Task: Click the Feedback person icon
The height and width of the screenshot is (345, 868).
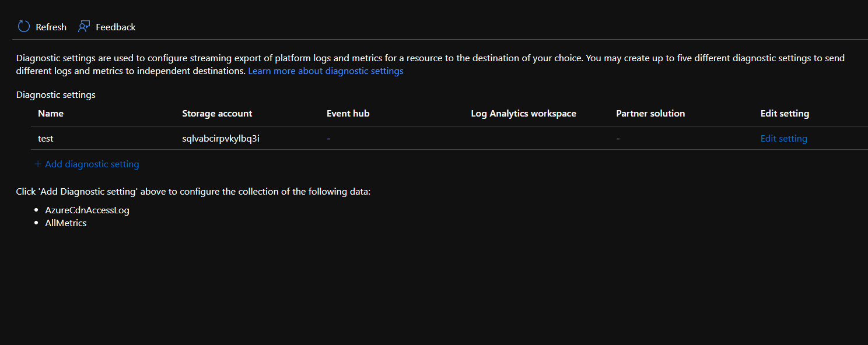Action: (x=84, y=27)
